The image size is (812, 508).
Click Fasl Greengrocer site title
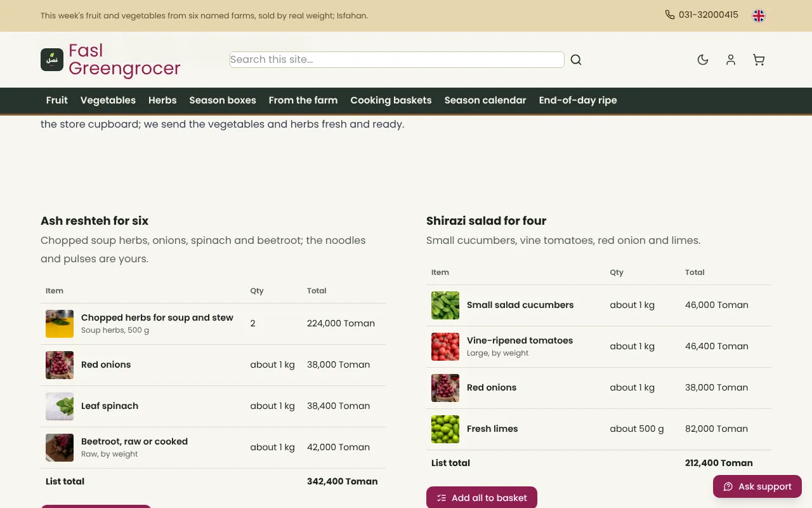[124, 60]
